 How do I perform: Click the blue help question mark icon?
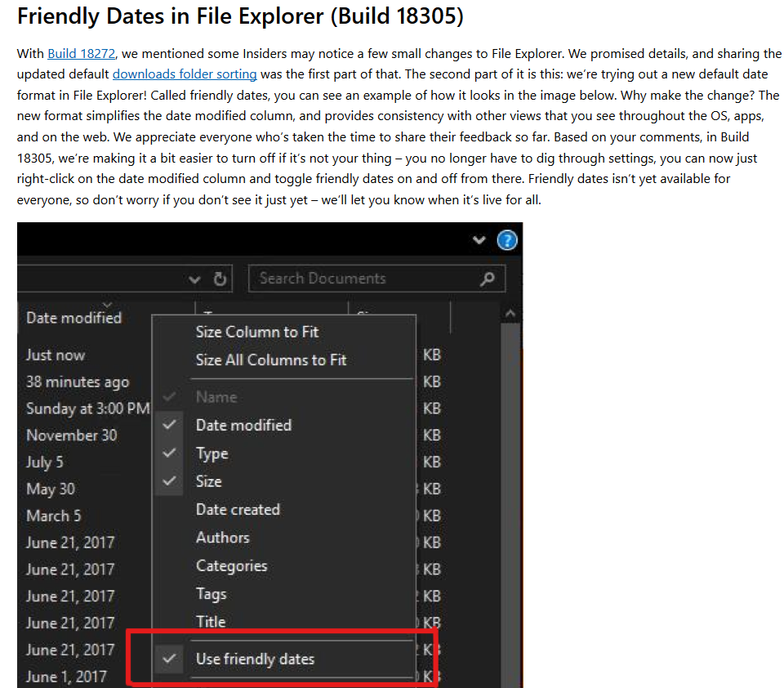point(507,240)
